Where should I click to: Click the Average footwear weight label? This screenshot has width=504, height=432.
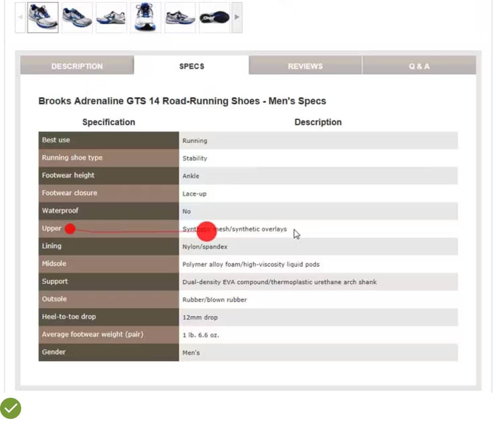pyautogui.click(x=92, y=334)
